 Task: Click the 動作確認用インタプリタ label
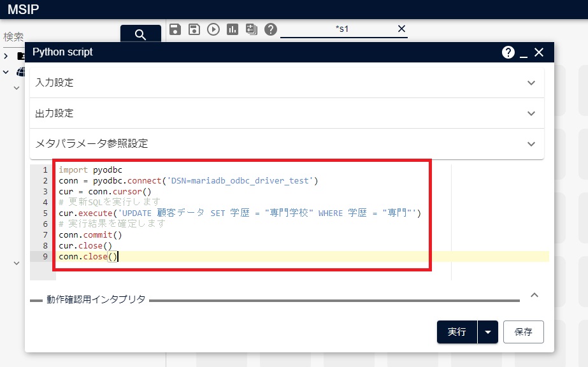point(96,299)
